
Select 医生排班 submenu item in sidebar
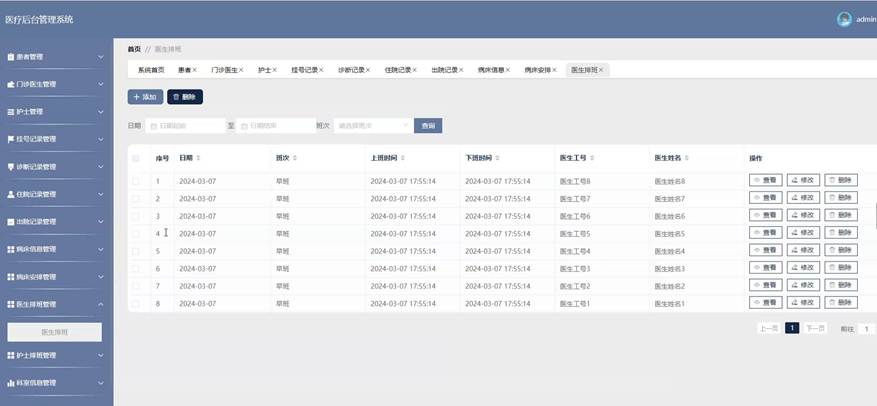click(x=55, y=332)
